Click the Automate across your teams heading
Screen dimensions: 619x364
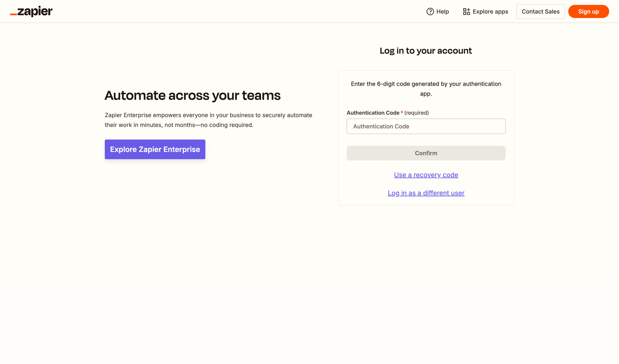(x=192, y=95)
